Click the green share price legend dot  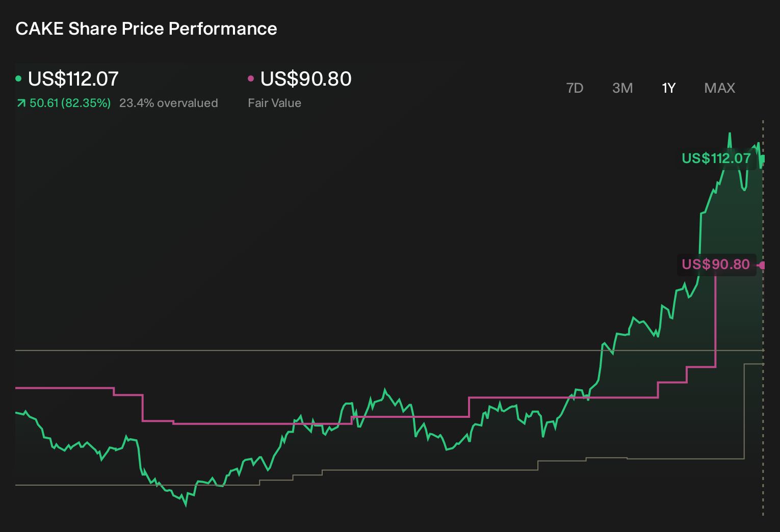(x=18, y=78)
